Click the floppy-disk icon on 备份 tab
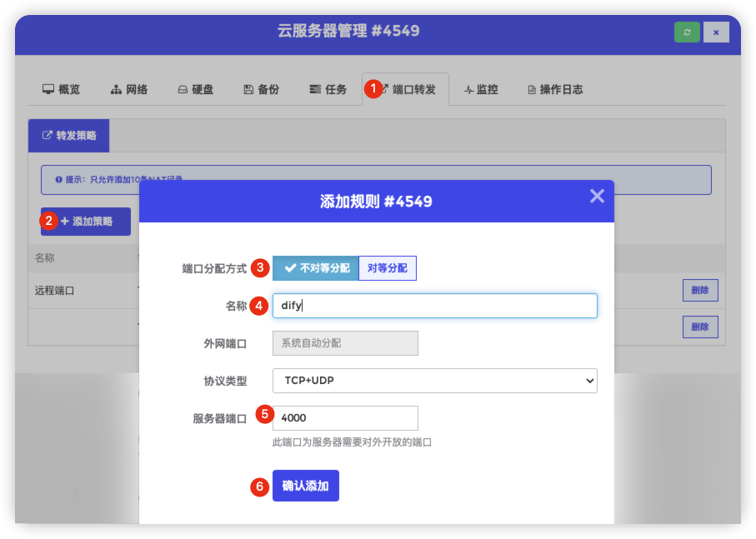 (x=248, y=90)
